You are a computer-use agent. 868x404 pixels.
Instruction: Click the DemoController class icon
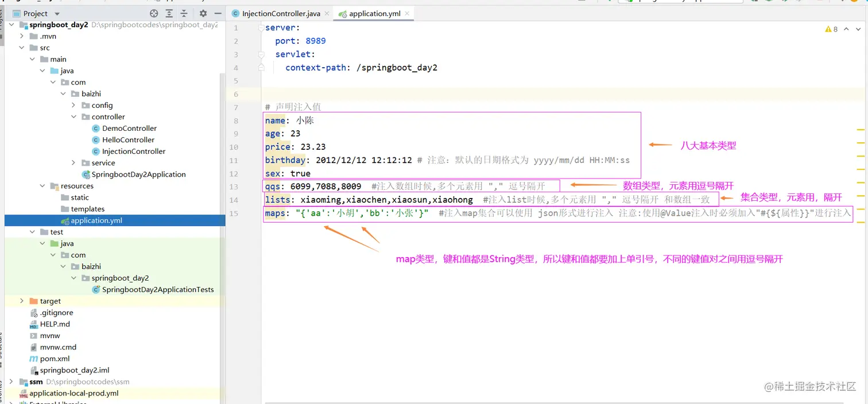click(96, 128)
